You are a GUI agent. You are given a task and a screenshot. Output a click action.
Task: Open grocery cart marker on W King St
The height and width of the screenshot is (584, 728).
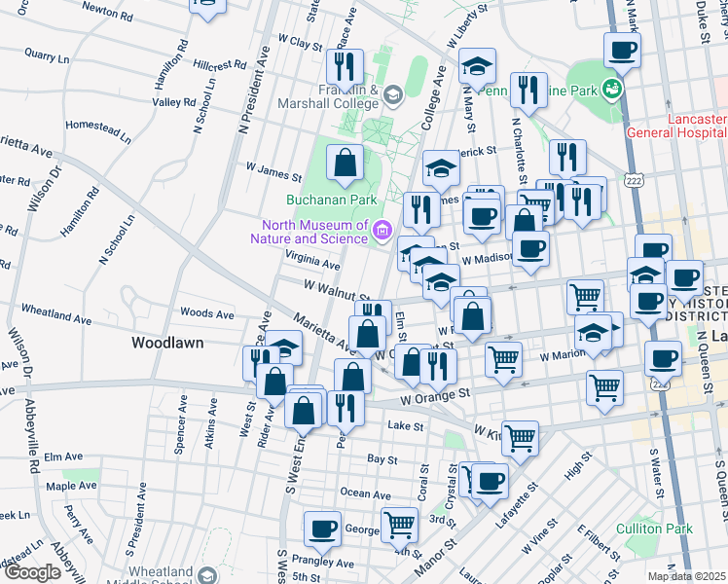520,440
